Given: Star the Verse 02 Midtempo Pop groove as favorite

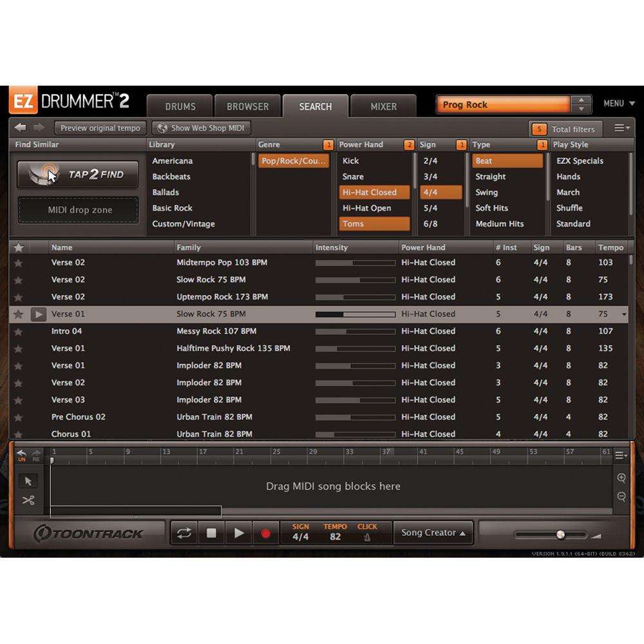Looking at the screenshot, I should [19, 262].
